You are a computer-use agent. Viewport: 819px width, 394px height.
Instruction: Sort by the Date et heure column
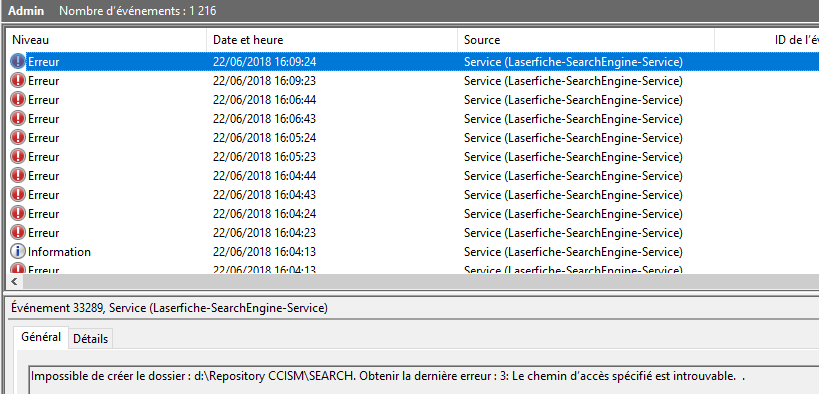pyautogui.click(x=333, y=40)
